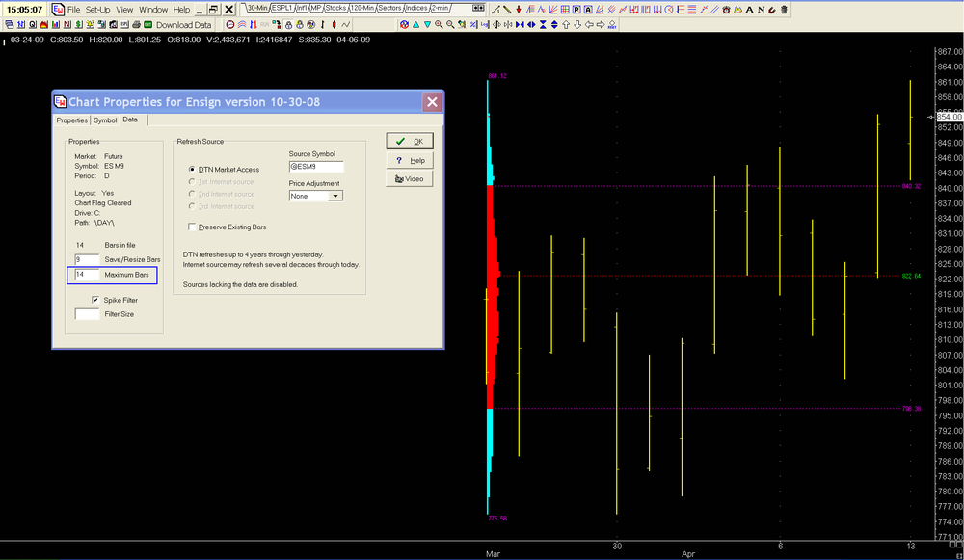964x560 pixels.
Task: Click the white left arrow scroll icon
Action: click(589, 25)
